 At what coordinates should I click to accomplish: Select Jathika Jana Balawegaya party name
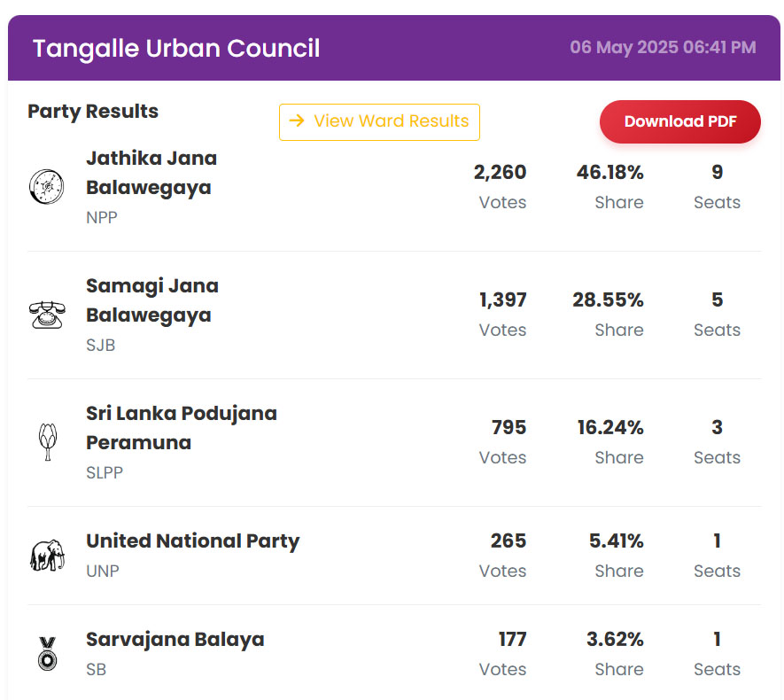[151, 173]
